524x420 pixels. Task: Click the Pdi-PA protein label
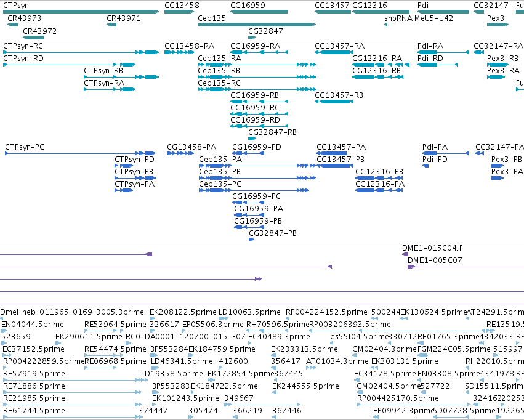435,147
